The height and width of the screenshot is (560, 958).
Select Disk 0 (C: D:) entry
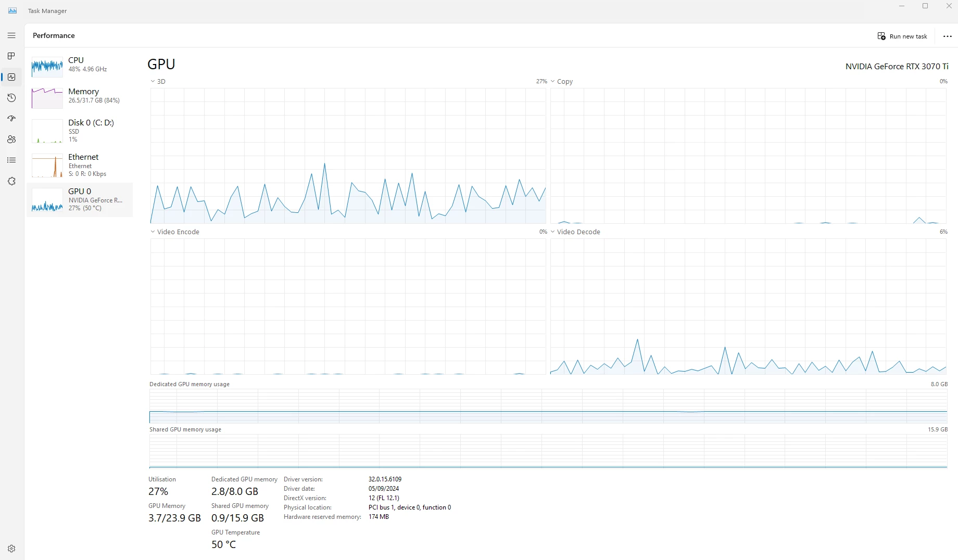[x=80, y=130]
